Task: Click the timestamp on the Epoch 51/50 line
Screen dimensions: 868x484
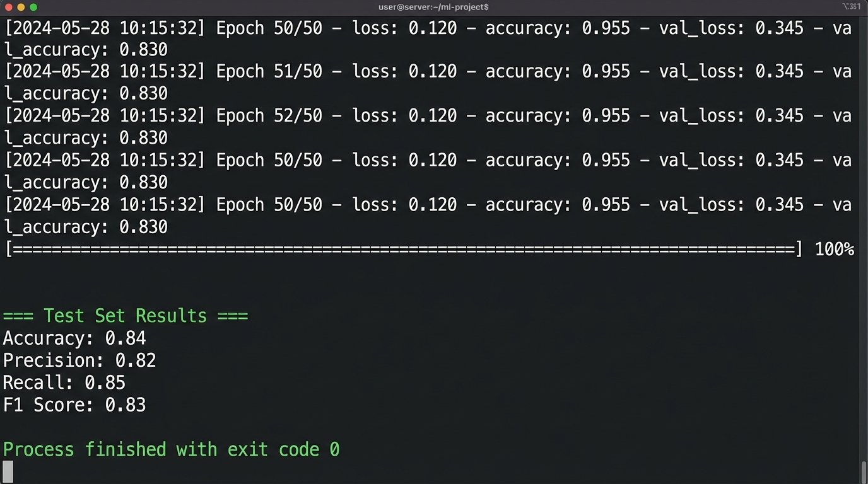Action: point(105,71)
